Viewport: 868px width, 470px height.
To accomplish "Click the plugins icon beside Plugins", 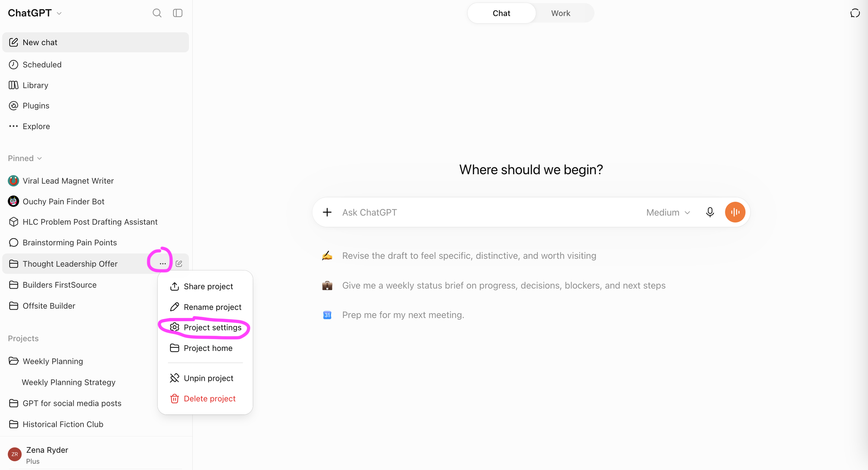I will coord(14,106).
